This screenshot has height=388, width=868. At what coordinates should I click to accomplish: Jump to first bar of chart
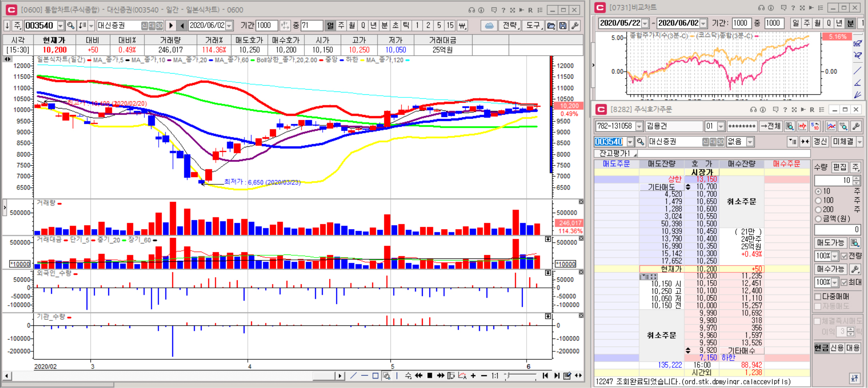tap(545, 376)
